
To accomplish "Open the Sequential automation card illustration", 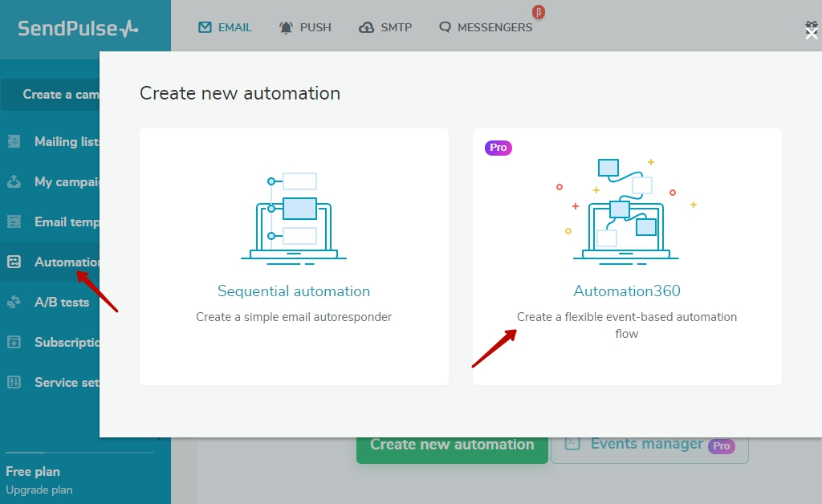I will tap(294, 218).
